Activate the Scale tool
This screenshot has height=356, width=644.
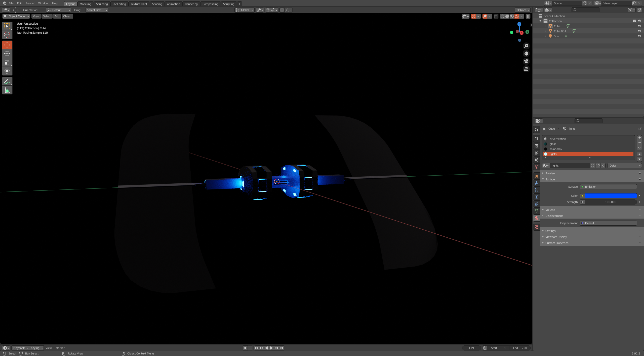(x=7, y=62)
